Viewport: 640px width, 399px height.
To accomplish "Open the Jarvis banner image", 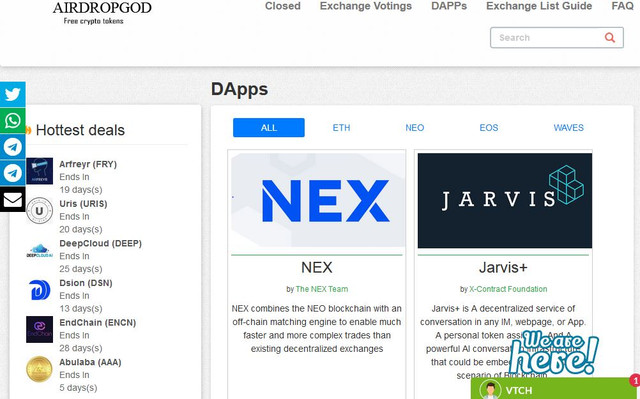I will point(504,200).
